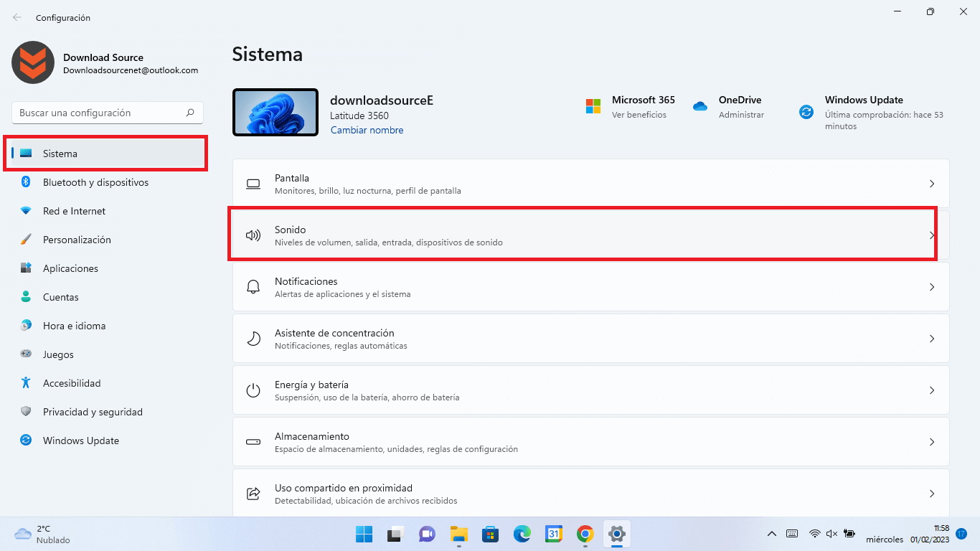This screenshot has width=980, height=551.
Task: Click the Uso compartido share icon
Action: (253, 494)
